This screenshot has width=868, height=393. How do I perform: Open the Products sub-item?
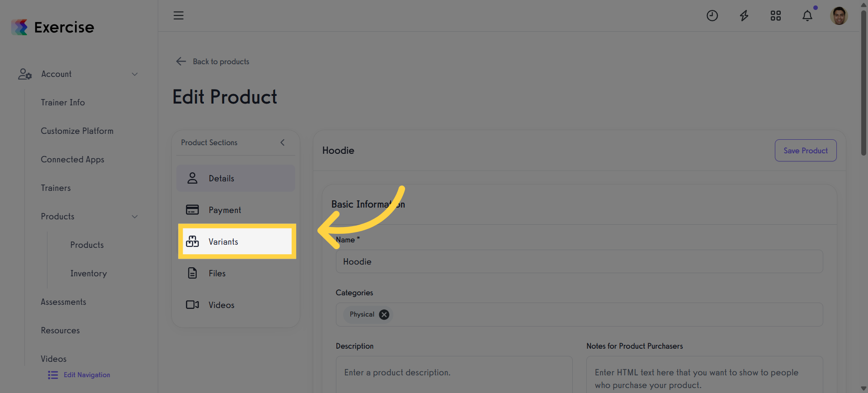[x=87, y=245]
